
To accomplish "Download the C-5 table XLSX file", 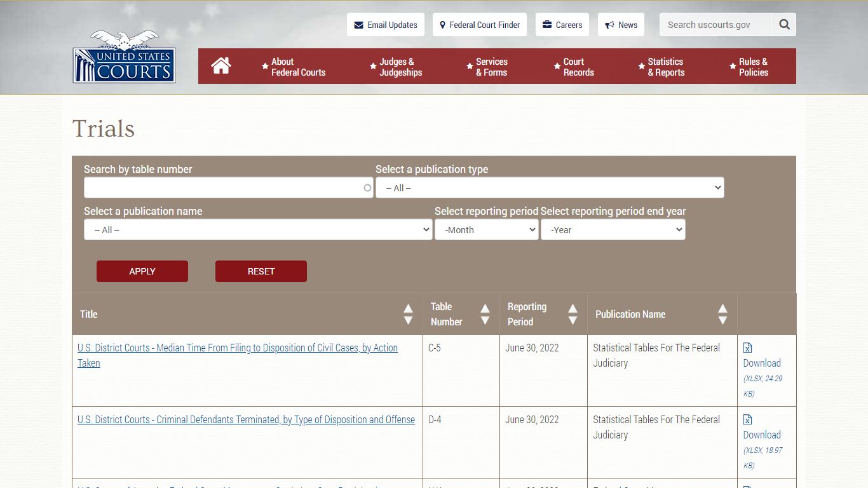I will tap(762, 363).
